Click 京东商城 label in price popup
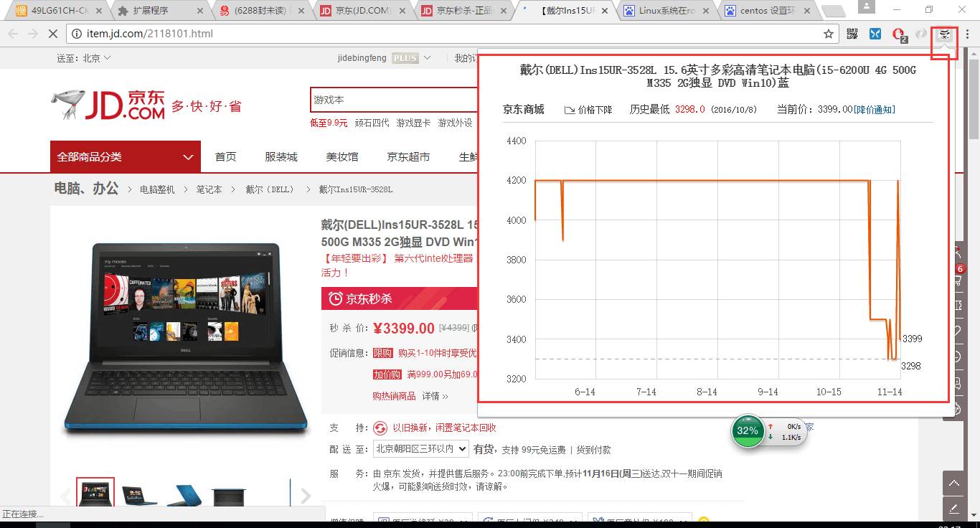This screenshot has height=528, width=980. click(x=524, y=110)
